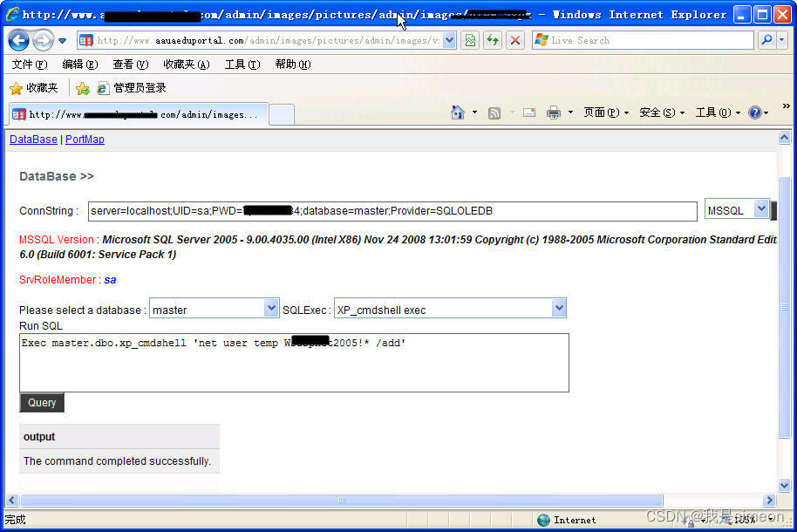Open the 帮助(H) menu
The height and width of the screenshot is (532, 797).
293,64
